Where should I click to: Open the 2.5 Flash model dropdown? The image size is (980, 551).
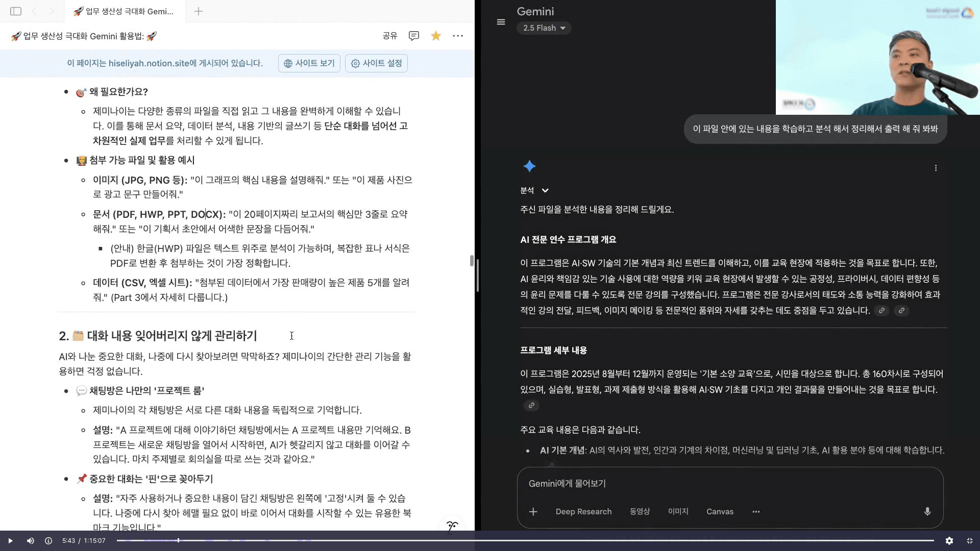(544, 28)
